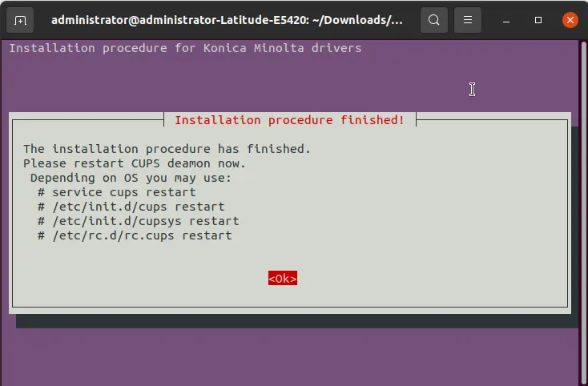
Task: Close the terminal window
Action: [570, 20]
